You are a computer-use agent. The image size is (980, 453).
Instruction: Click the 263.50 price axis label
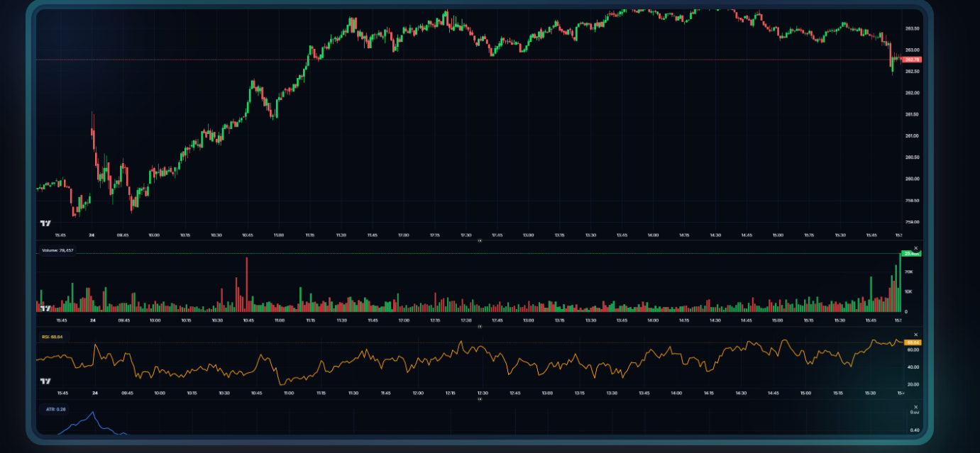click(x=912, y=28)
